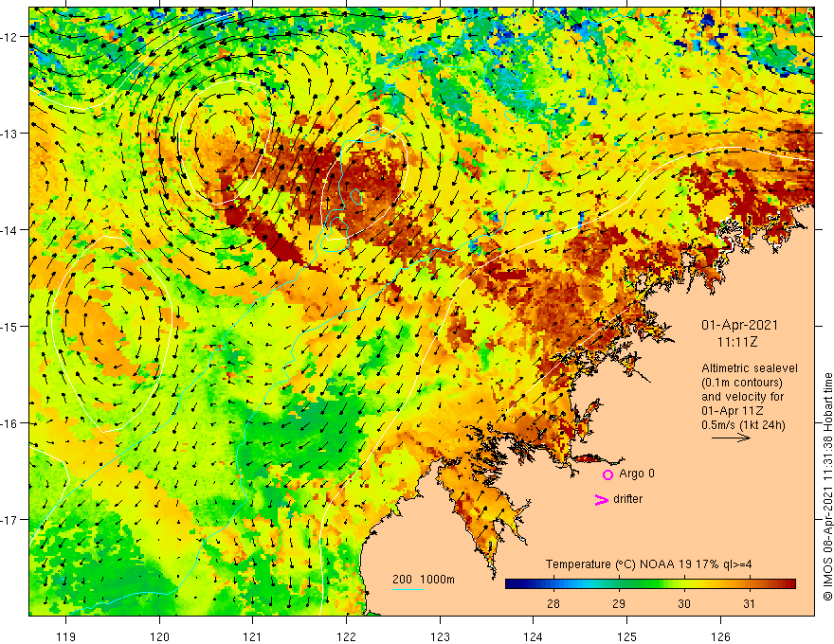Screen dimensions: 834x644
Task: Click the magenta Argo circle legend marker
Action: [x=607, y=474]
